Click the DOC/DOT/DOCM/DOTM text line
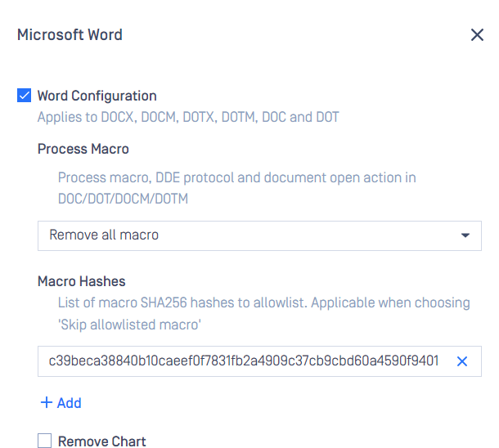Viewport: 499px width, 448px height. tap(123, 199)
